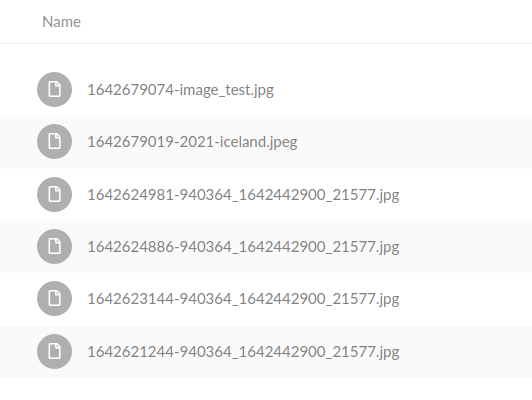Select the shaded row area after iceland.jpeg
This screenshot has height=400, width=532.
click(415, 142)
